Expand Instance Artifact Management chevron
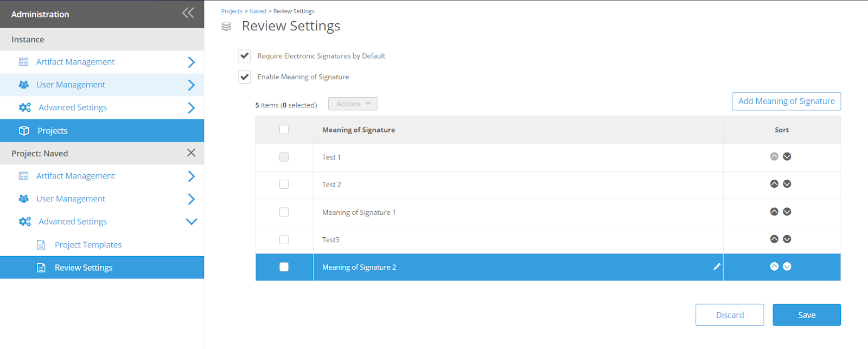The width and height of the screenshot is (868, 349). [x=191, y=62]
